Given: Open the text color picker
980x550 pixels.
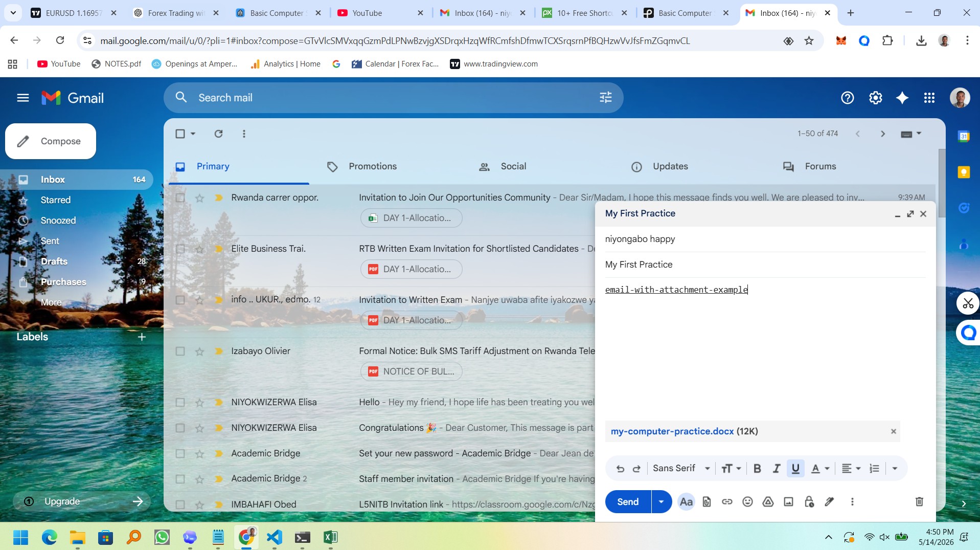Looking at the screenshot, I should point(819,469).
